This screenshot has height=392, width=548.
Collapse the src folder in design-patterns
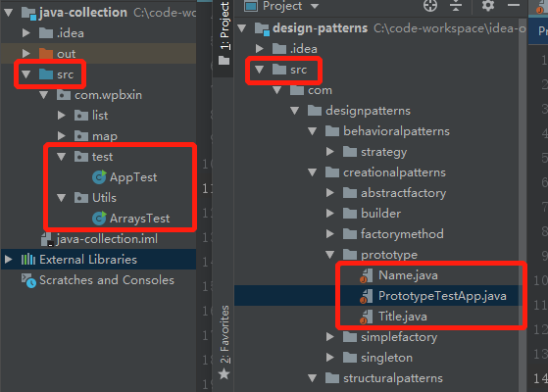click(x=260, y=70)
